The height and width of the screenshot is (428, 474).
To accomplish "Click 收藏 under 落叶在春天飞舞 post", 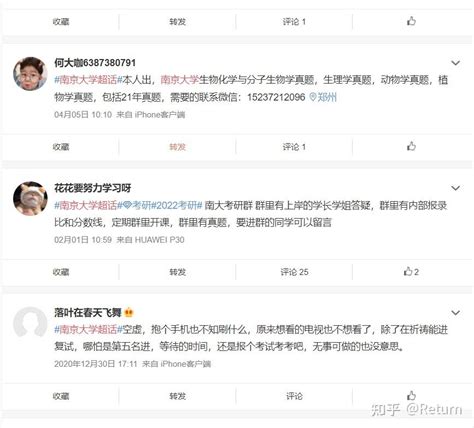I will click(x=61, y=396).
